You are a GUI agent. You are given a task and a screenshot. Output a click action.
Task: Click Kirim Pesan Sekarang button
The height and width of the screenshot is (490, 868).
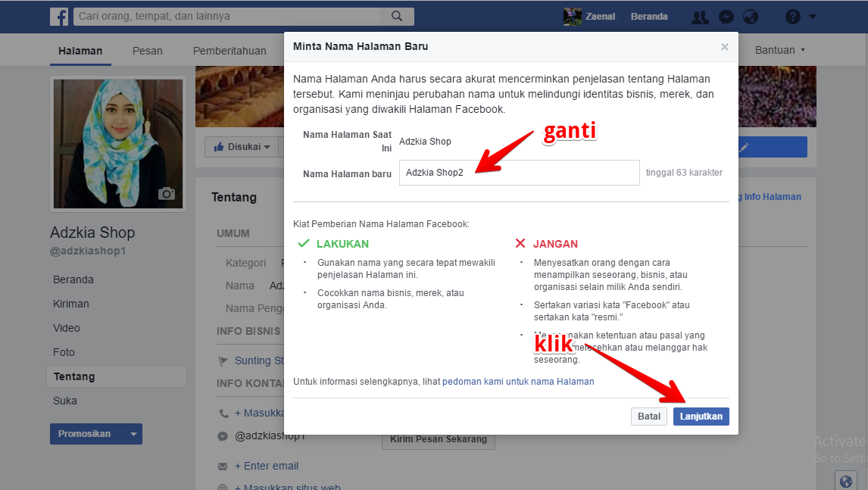pyautogui.click(x=439, y=439)
